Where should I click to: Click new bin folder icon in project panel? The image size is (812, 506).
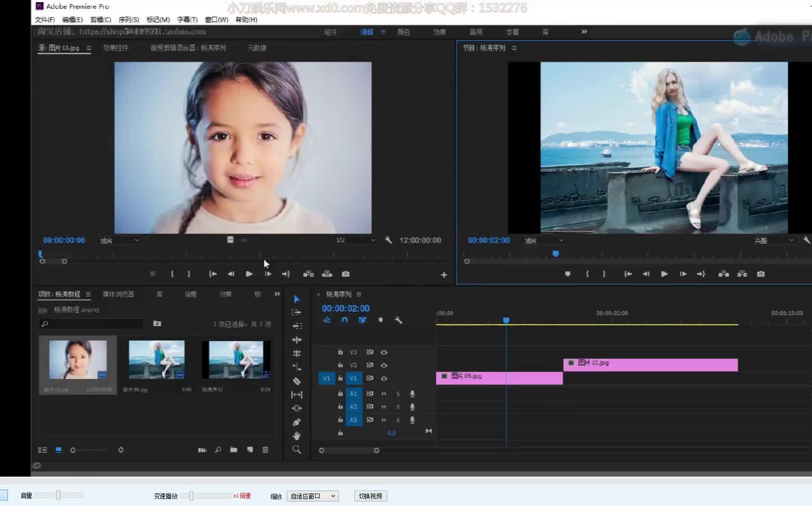[x=234, y=450]
